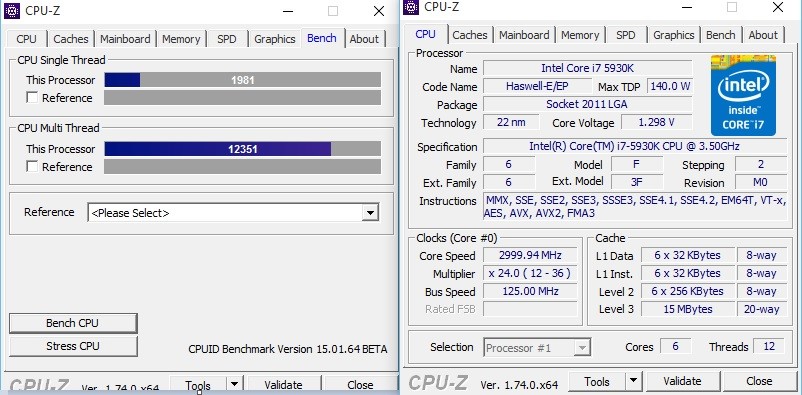The width and height of the screenshot is (802, 395).
Task: Open SPD tab in left window
Action: [227, 39]
